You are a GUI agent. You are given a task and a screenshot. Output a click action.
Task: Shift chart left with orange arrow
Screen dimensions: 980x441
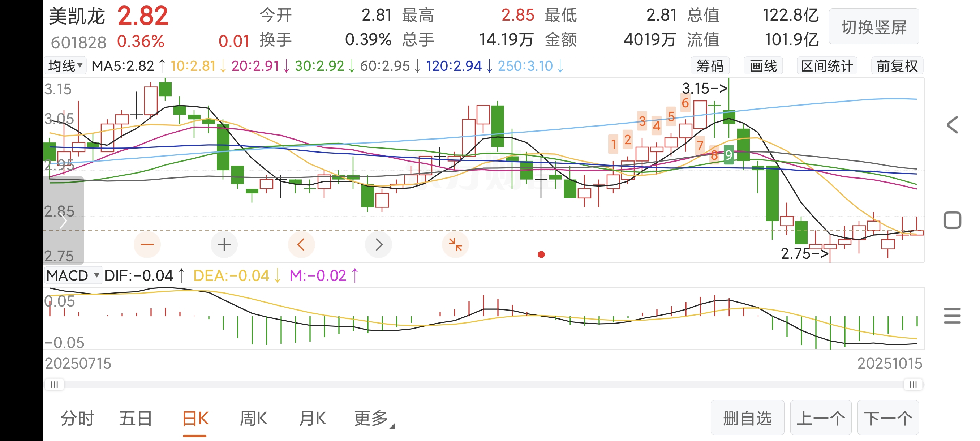click(301, 244)
